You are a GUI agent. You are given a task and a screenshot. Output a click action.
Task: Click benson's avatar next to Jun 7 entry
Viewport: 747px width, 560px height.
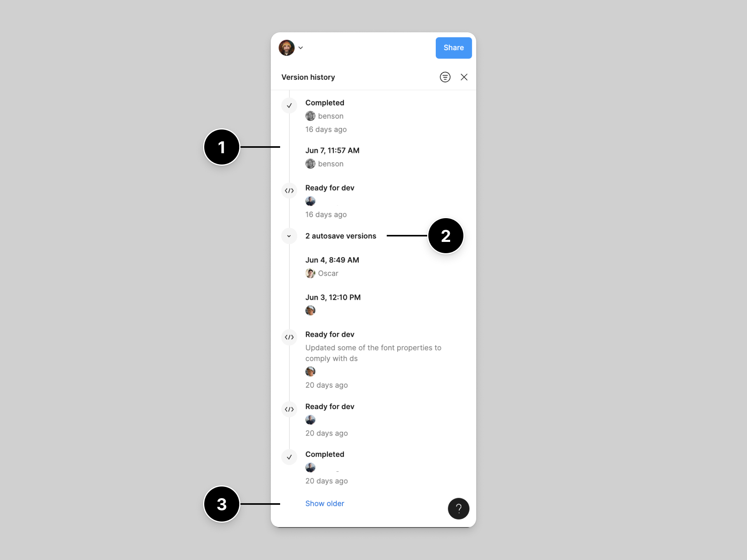[310, 164]
